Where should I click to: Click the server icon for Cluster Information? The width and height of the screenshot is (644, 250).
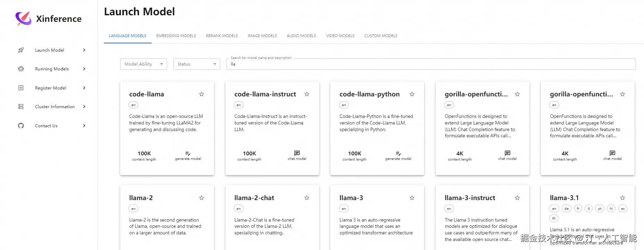(21, 106)
